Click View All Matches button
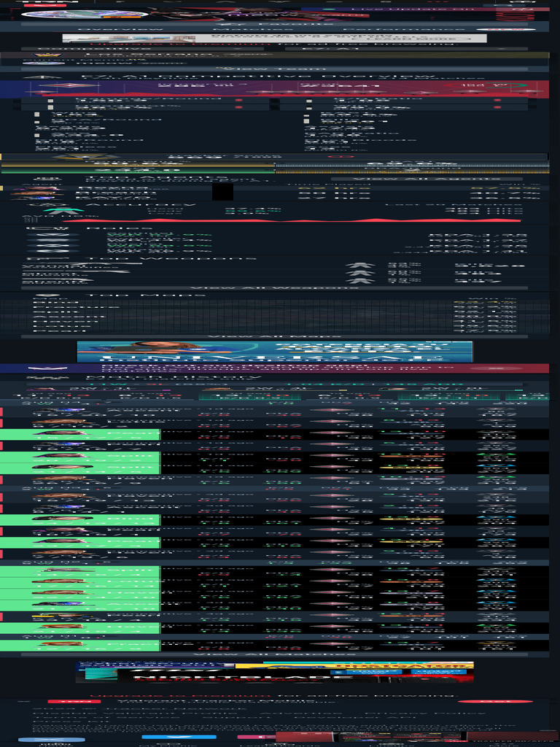The width and height of the screenshot is (560, 747). 274,654
